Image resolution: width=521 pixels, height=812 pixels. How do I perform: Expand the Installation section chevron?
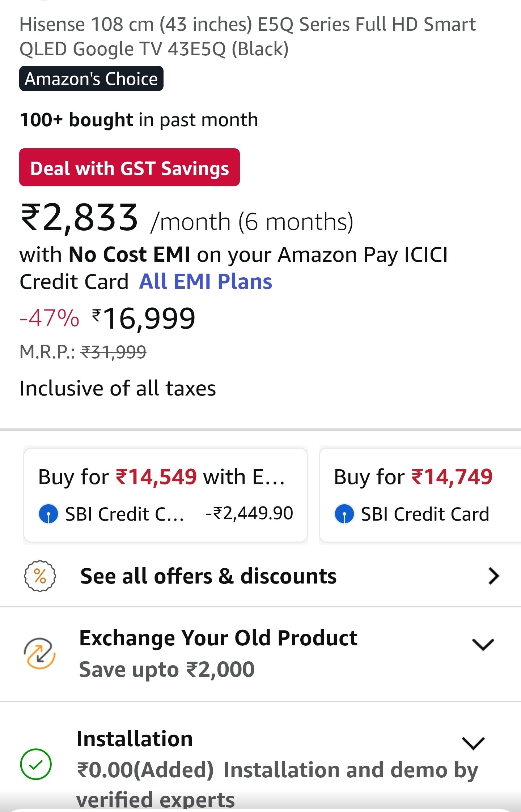click(473, 743)
